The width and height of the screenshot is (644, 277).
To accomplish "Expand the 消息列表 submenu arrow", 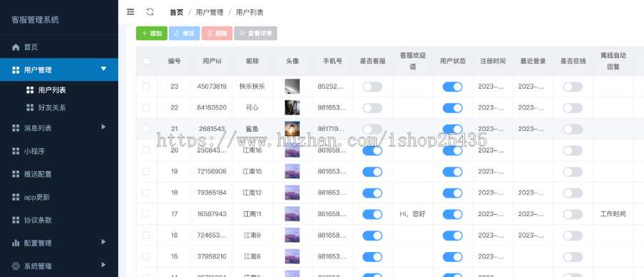I will (104, 127).
